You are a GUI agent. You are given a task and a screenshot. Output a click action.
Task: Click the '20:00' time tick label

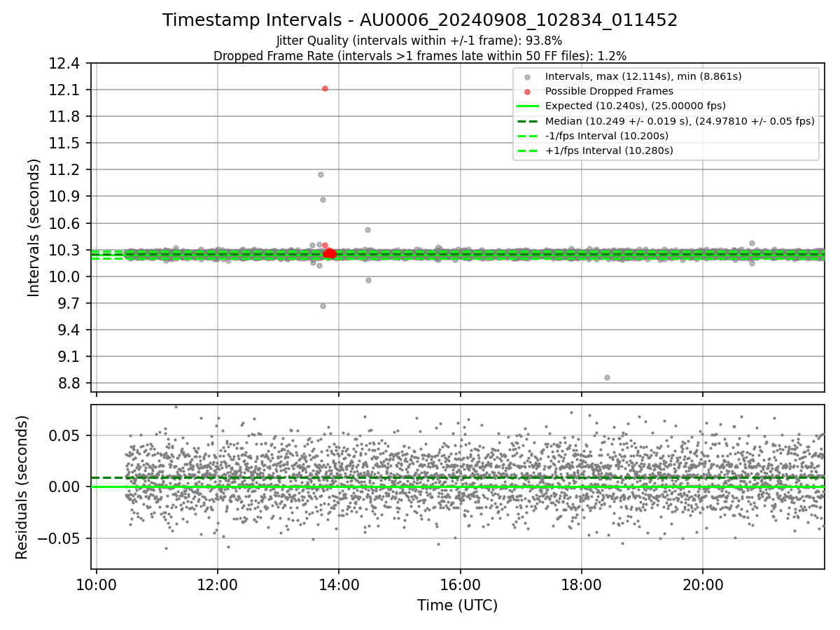703,585
